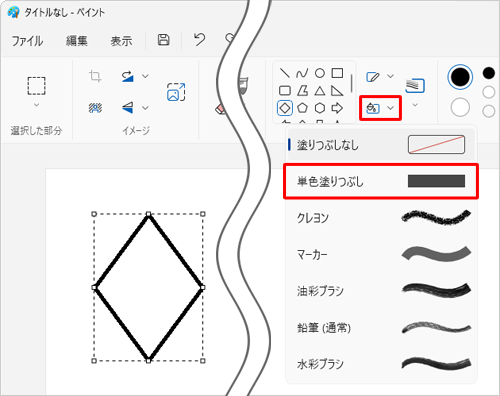Click the undo arrow icon
Viewport: 500px width, 396px height.
click(199, 40)
